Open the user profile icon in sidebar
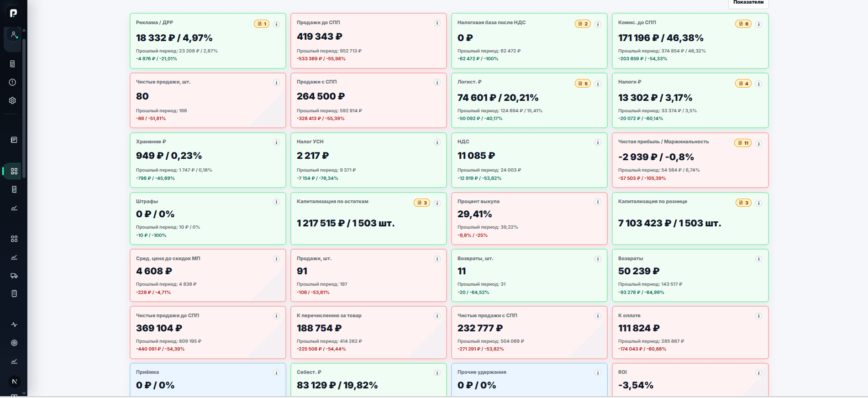The width and height of the screenshot is (868, 398). (14, 35)
